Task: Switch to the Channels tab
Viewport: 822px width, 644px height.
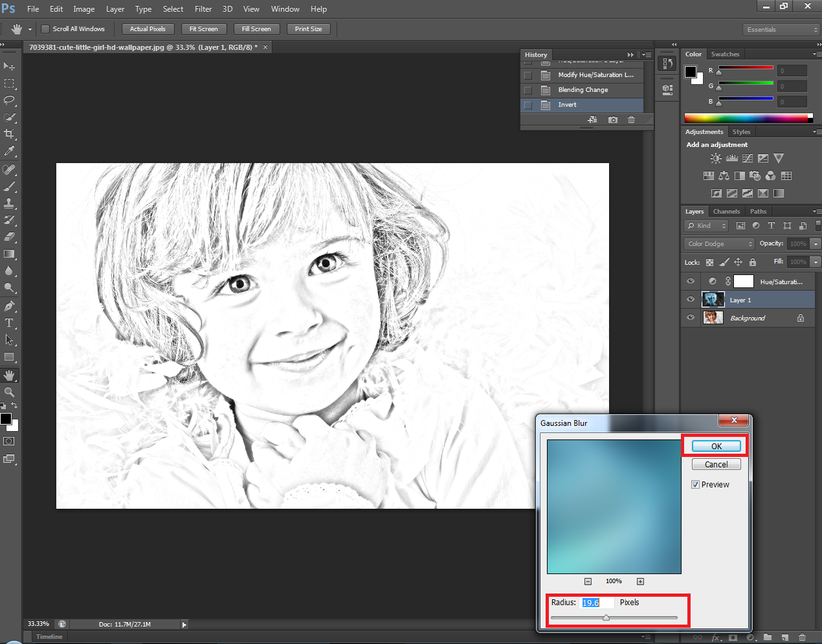Action: pyautogui.click(x=726, y=212)
